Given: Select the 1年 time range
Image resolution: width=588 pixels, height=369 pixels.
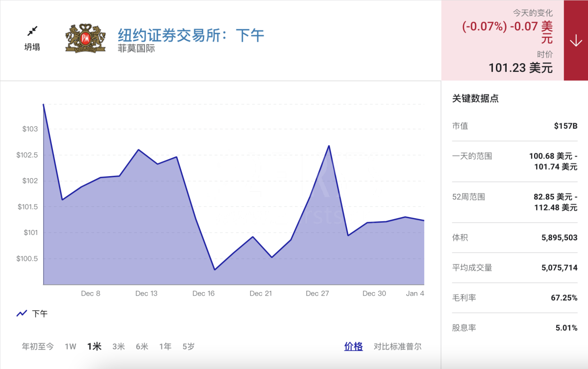Looking at the screenshot, I should pos(165,346).
